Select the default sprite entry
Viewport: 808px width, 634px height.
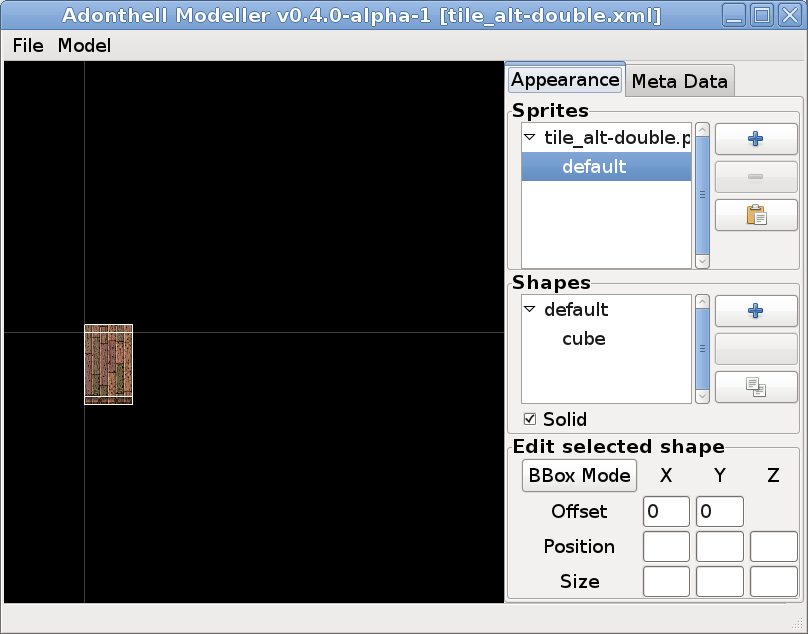(606, 166)
